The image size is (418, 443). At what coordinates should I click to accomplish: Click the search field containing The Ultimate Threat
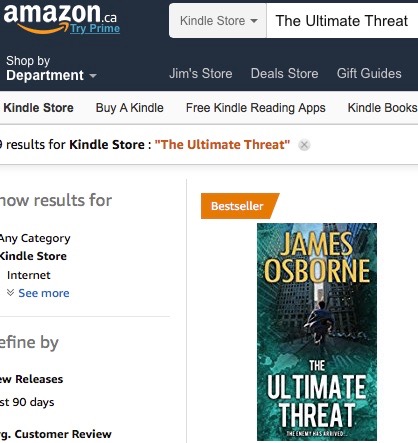click(342, 21)
